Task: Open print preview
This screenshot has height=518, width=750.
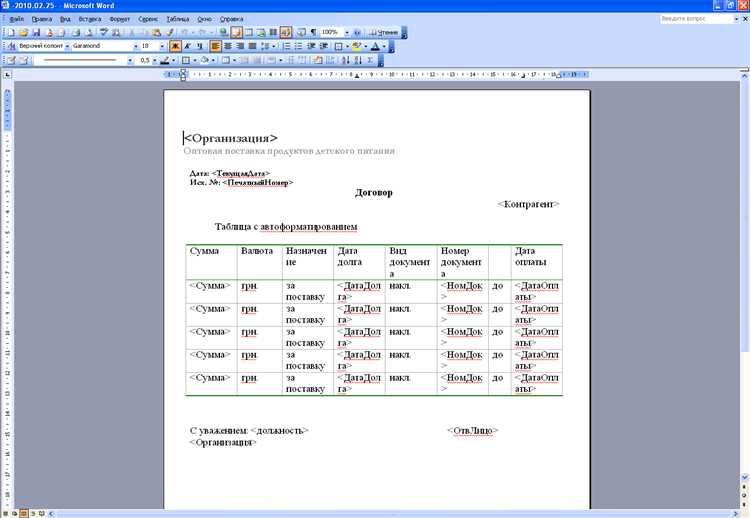Action: pos(88,33)
